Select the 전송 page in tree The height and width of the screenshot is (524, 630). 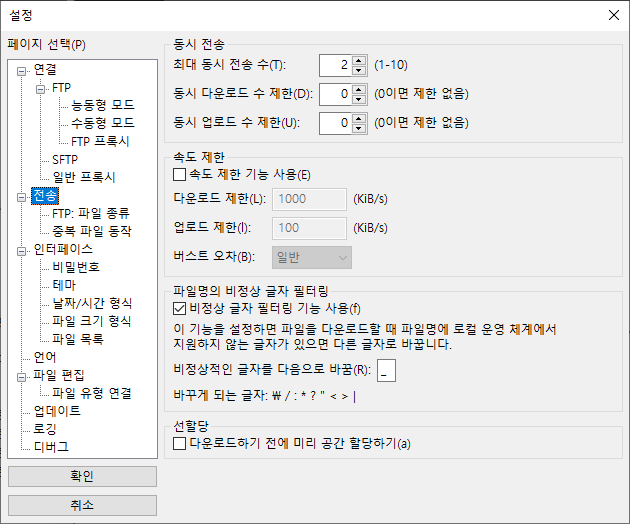45,196
